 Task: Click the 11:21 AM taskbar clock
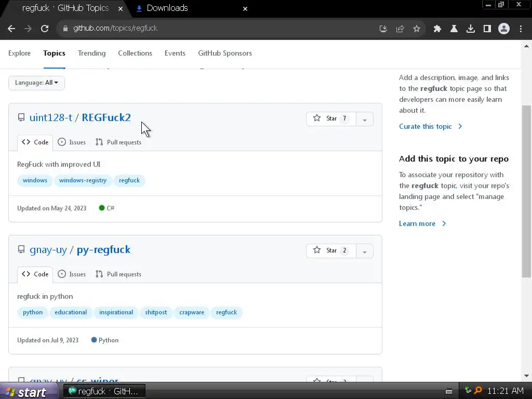(506, 391)
